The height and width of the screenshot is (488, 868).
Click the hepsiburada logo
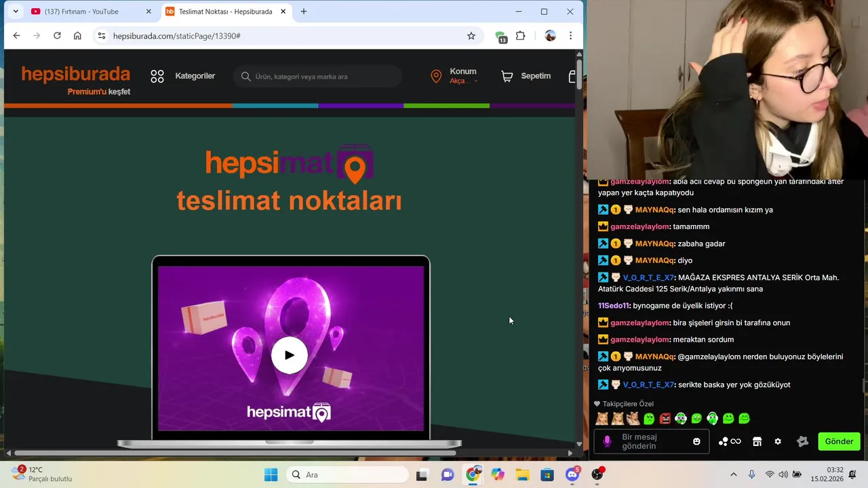(x=75, y=74)
